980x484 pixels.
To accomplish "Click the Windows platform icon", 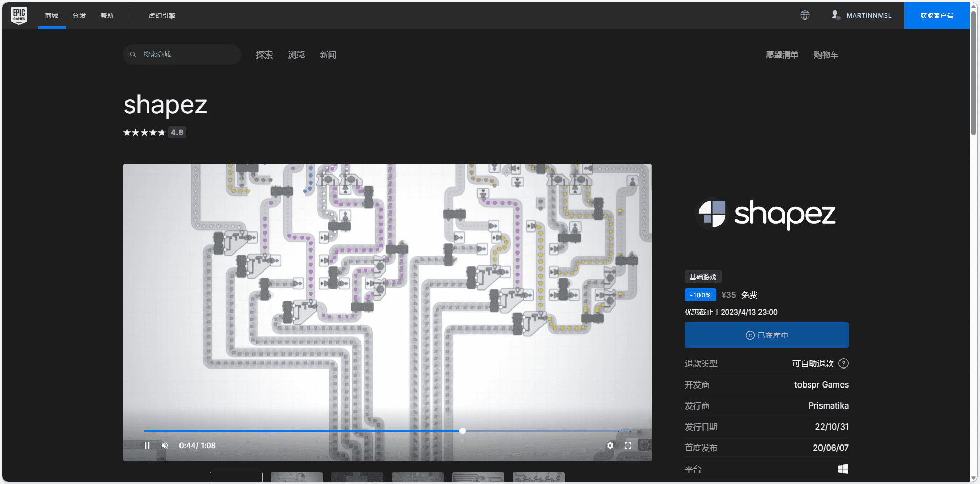I will pos(843,469).
